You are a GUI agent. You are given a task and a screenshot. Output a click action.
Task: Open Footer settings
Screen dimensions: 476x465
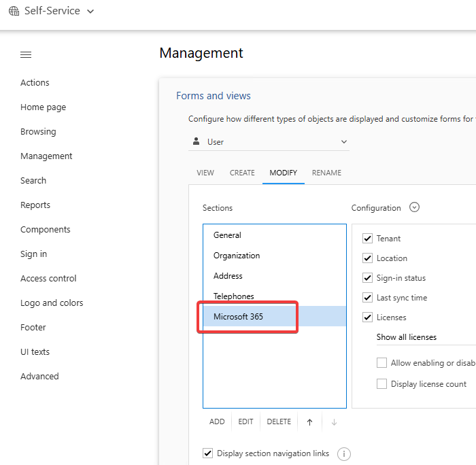pyautogui.click(x=33, y=328)
